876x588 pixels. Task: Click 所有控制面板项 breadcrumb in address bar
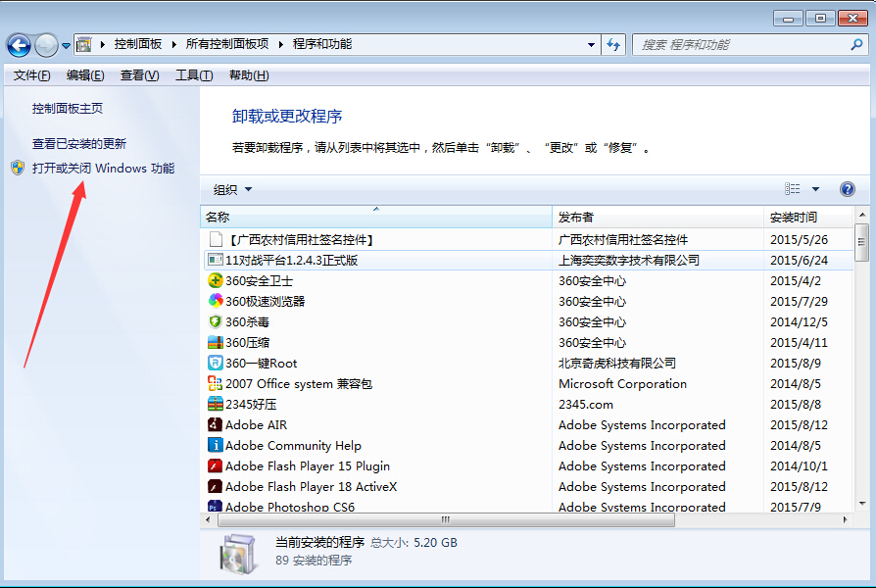point(227,44)
